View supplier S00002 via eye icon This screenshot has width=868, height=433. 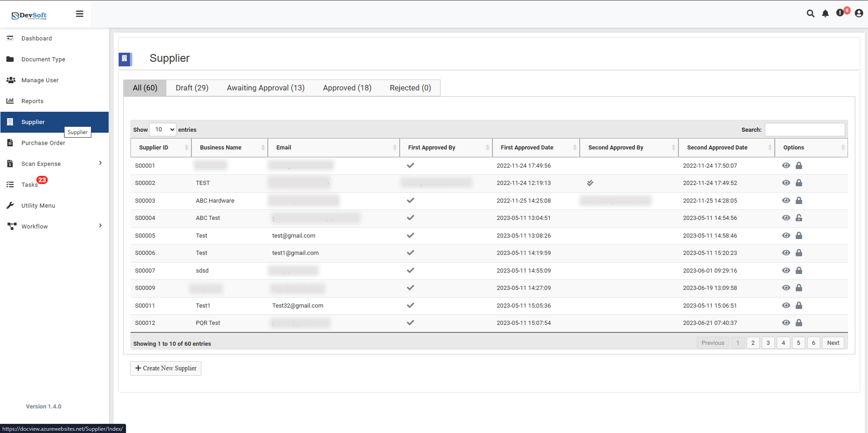coord(786,183)
